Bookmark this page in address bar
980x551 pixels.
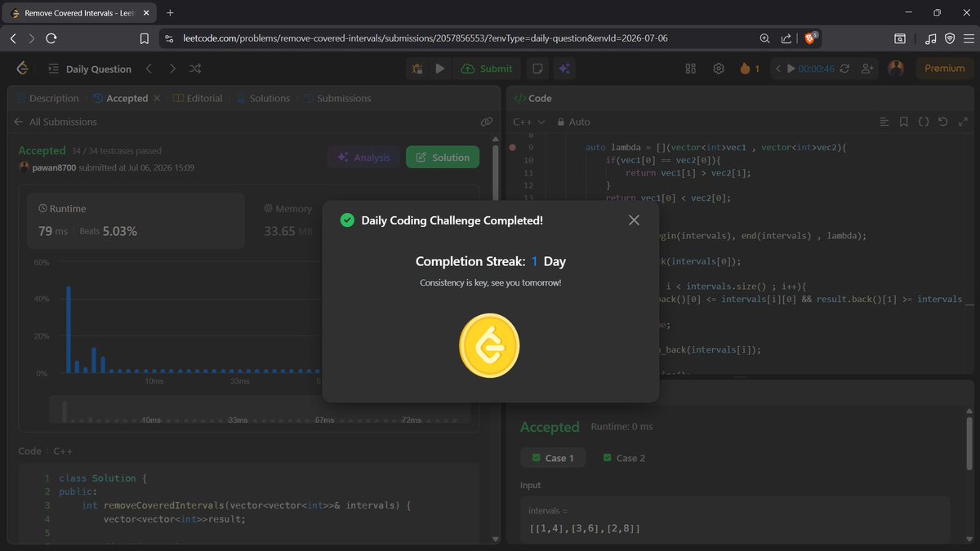click(145, 38)
